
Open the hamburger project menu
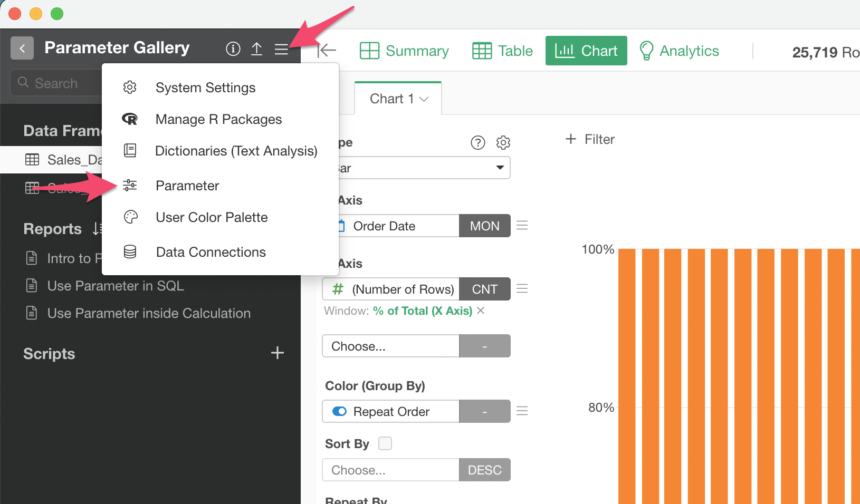click(x=281, y=50)
